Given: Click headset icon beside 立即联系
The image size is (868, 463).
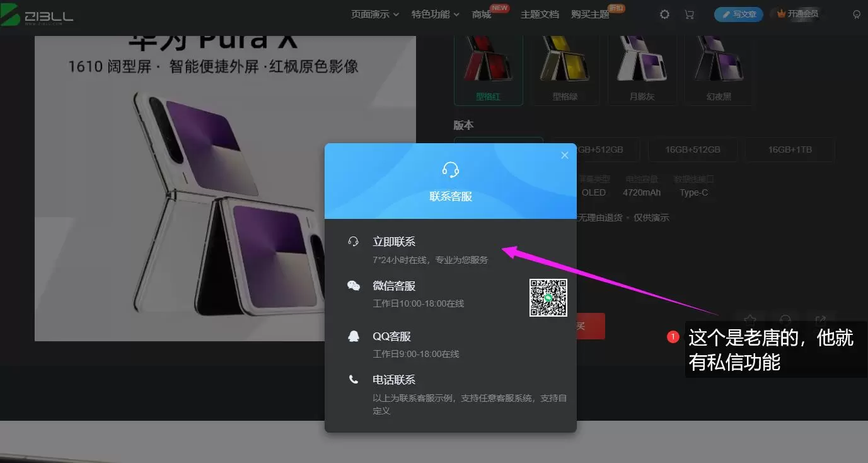Looking at the screenshot, I should [x=354, y=242].
